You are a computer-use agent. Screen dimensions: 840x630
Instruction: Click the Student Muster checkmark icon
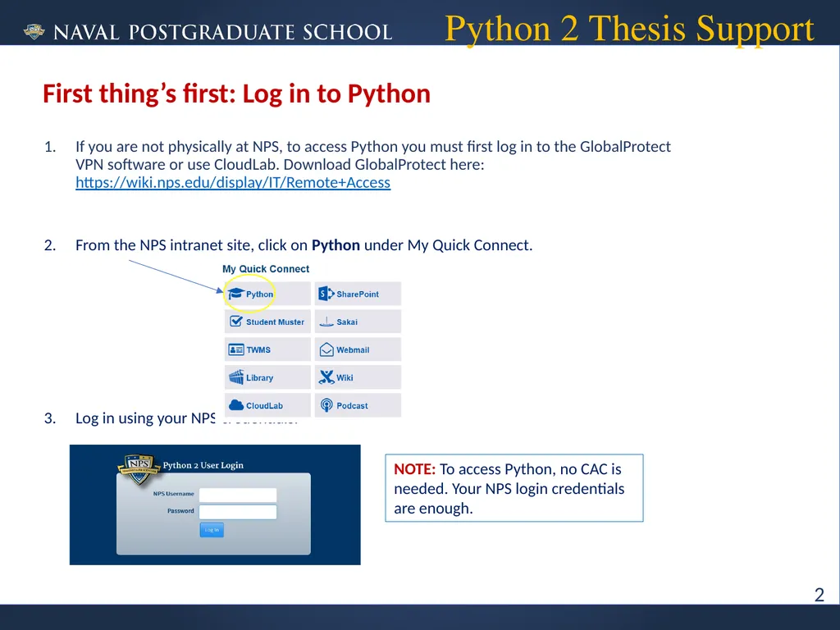click(235, 322)
